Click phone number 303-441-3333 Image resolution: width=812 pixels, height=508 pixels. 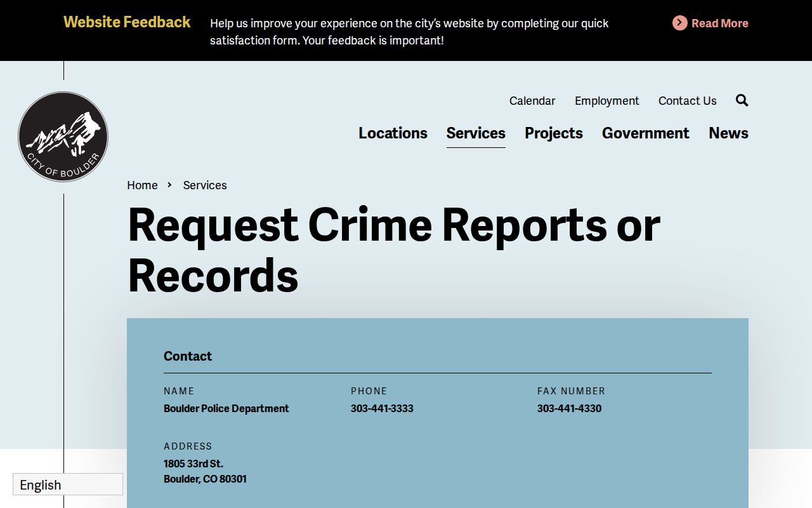pyautogui.click(x=382, y=408)
